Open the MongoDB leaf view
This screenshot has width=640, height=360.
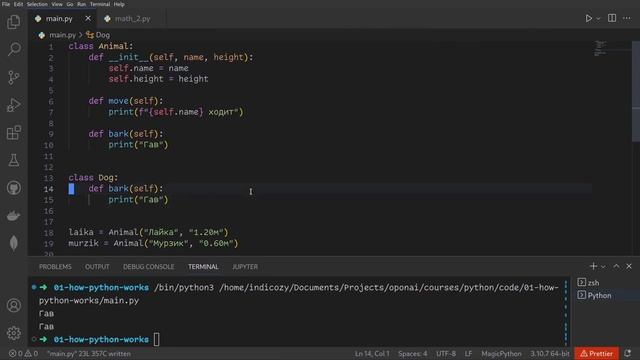13,243
